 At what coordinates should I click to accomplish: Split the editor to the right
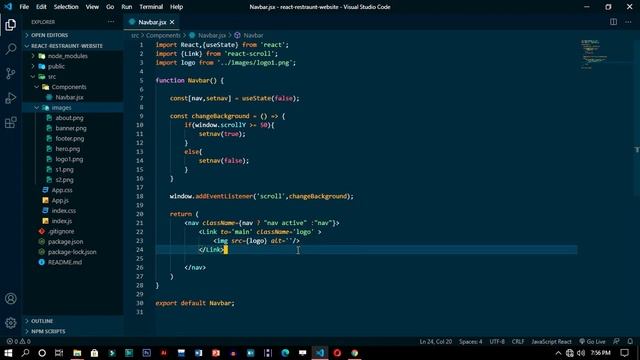click(613, 22)
